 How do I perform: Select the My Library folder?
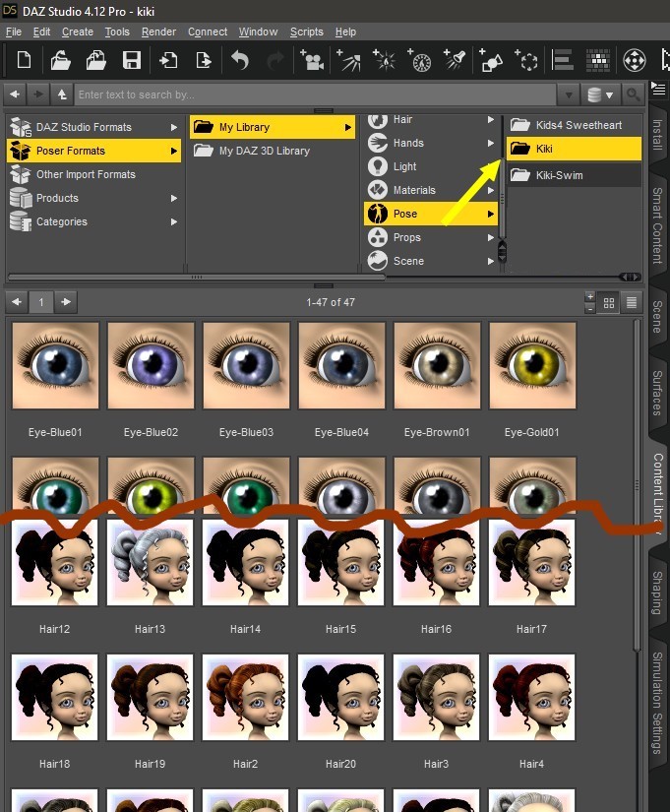pos(273,127)
